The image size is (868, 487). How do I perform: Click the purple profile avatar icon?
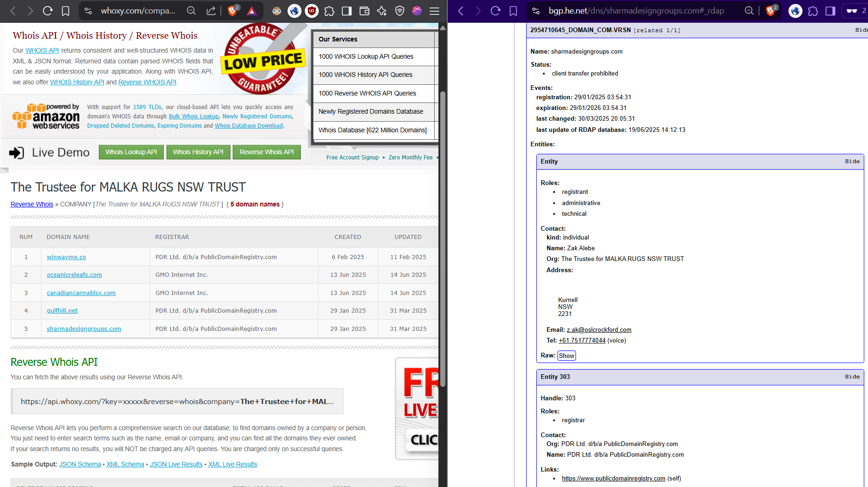pyautogui.click(x=417, y=11)
